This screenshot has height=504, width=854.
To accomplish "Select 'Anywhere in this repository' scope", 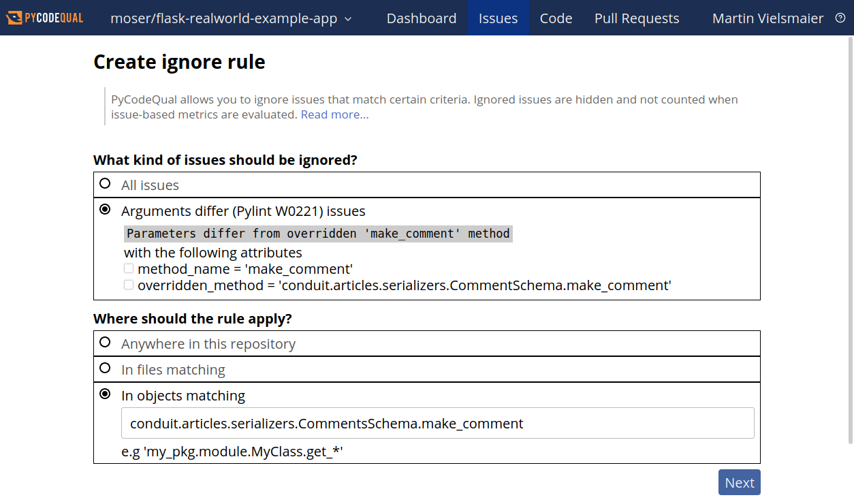I will 105,342.
